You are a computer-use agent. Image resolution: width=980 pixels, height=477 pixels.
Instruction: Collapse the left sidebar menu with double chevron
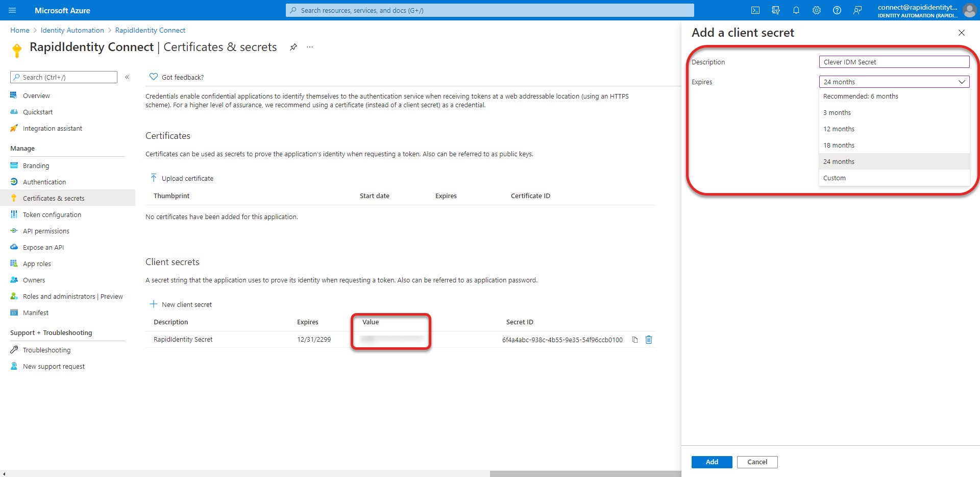pyautogui.click(x=127, y=77)
